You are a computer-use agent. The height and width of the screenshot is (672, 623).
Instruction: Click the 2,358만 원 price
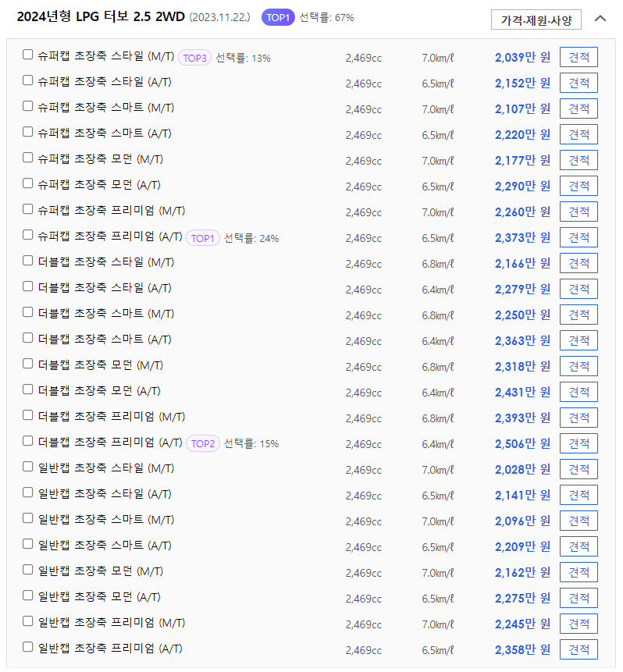click(522, 649)
